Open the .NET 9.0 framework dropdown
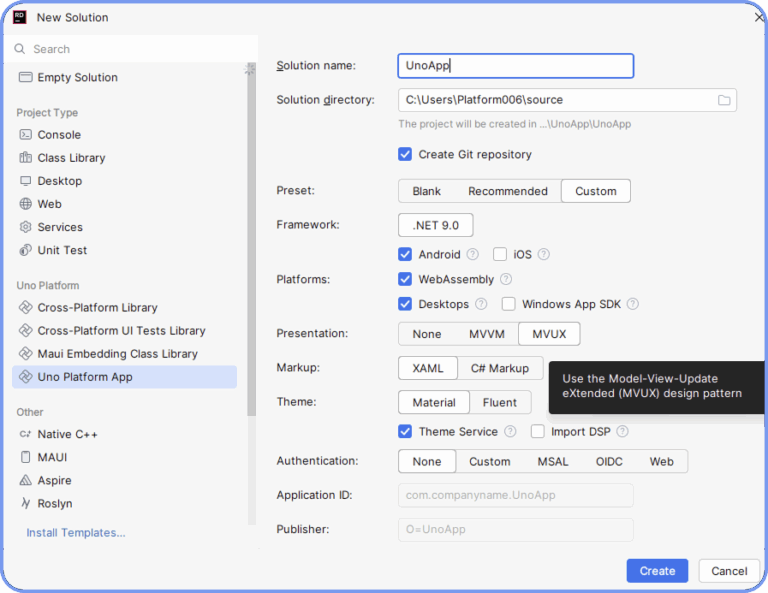The image size is (768, 593). click(435, 225)
